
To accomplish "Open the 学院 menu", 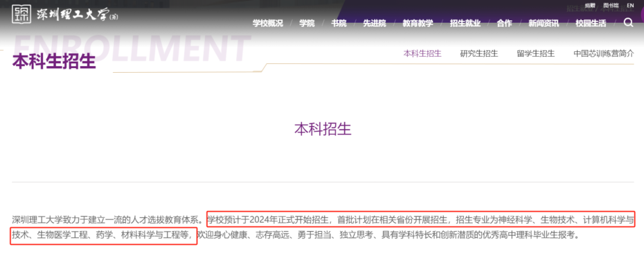I will pos(307,23).
